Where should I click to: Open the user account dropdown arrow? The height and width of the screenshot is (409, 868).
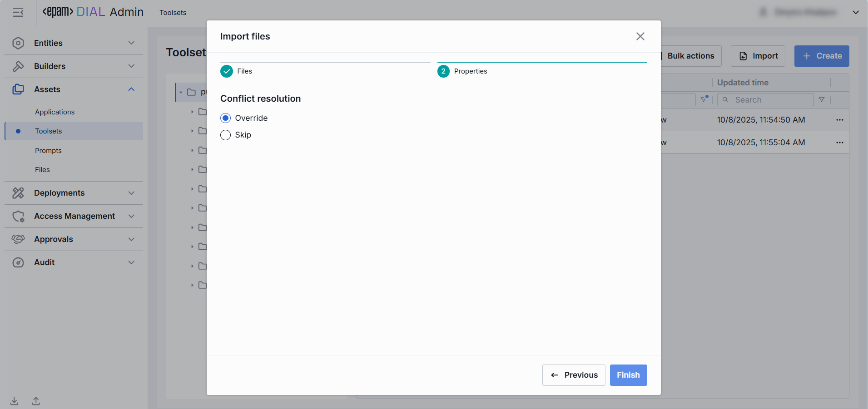855,12
